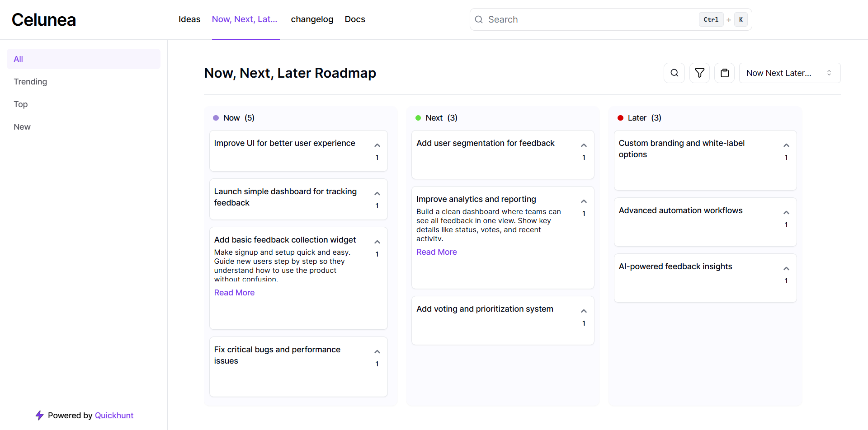868x430 pixels.
Task: Switch to the Docs tab
Action: (x=355, y=19)
